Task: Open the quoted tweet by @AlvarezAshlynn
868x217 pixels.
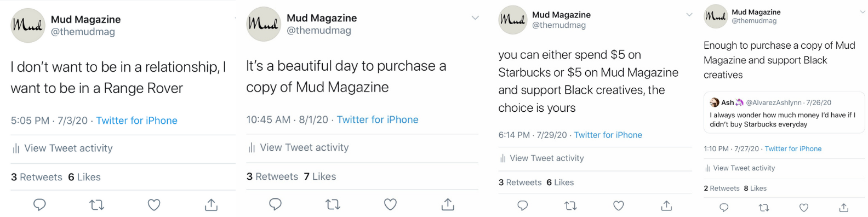Action: tap(784, 112)
